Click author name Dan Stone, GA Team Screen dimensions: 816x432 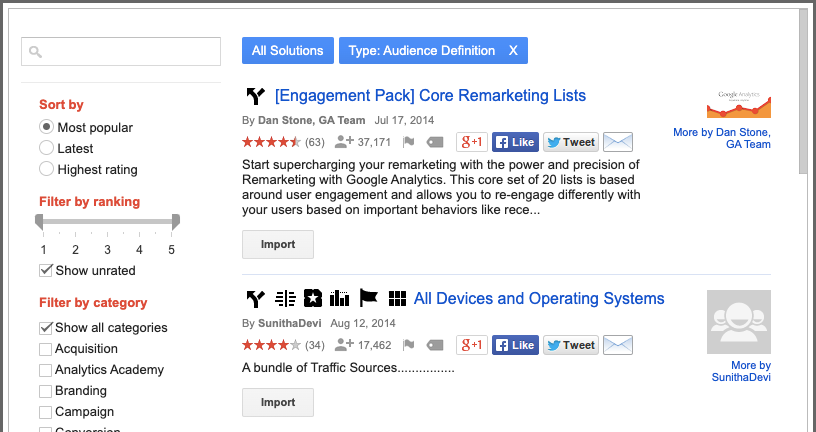click(312, 120)
